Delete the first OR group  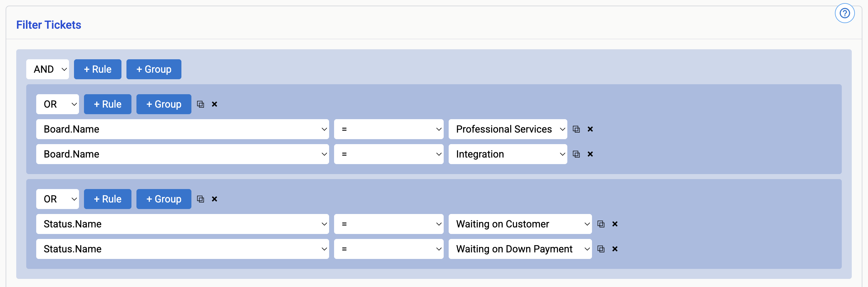pos(214,105)
